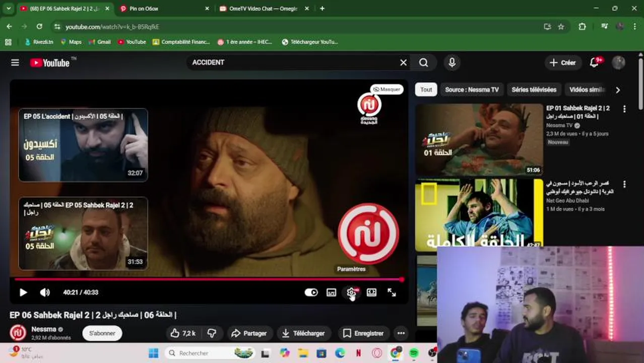This screenshot has height=363, width=644.
Task: Open EP 05 Sahbek Rajel end-screen video
Action: (x=83, y=233)
